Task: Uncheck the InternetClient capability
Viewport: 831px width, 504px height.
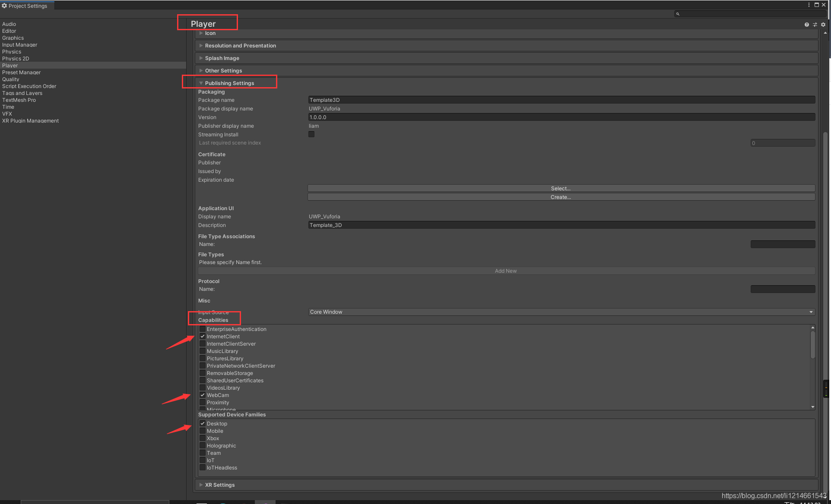Action: [202, 337]
